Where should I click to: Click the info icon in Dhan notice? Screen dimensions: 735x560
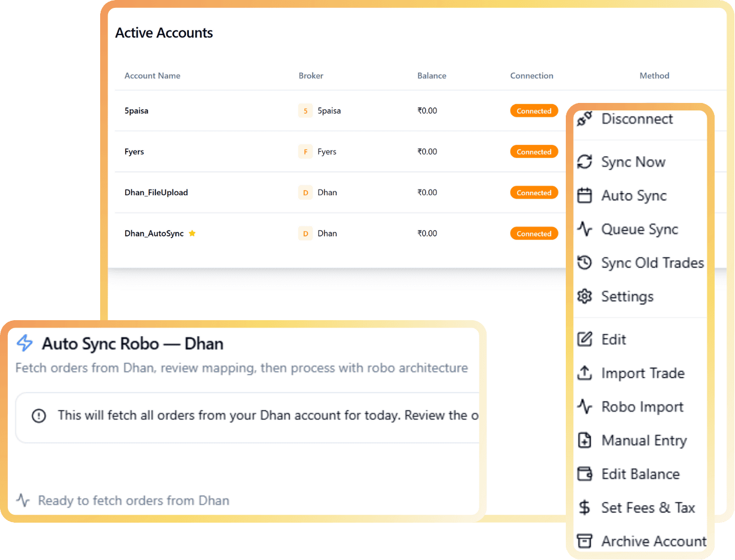click(39, 416)
